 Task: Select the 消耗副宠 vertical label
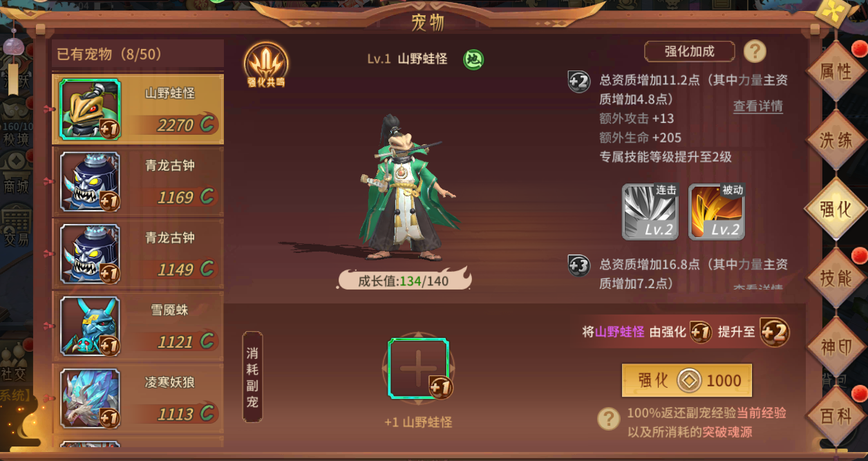[252, 377]
